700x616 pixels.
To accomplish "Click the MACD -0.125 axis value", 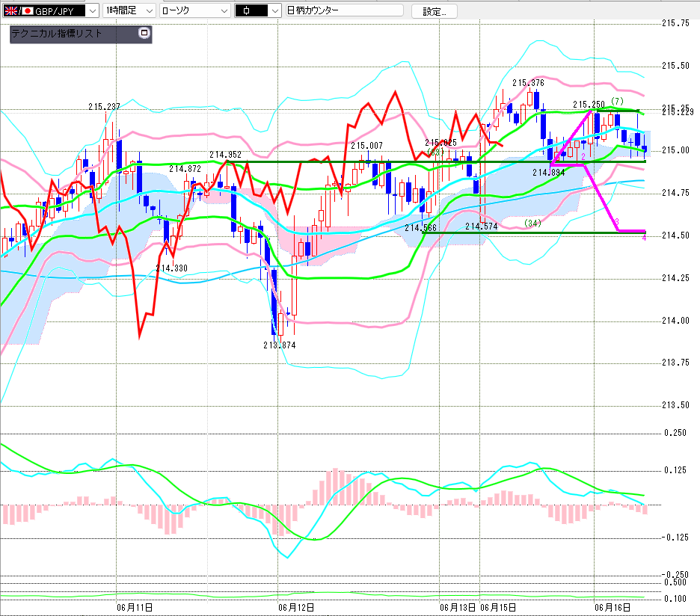I will [x=675, y=538].
